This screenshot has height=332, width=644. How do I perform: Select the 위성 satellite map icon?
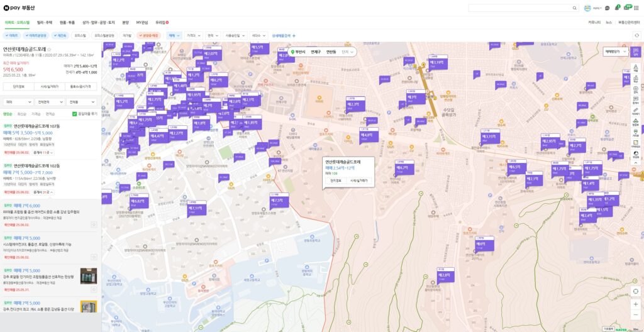(636, 154)
